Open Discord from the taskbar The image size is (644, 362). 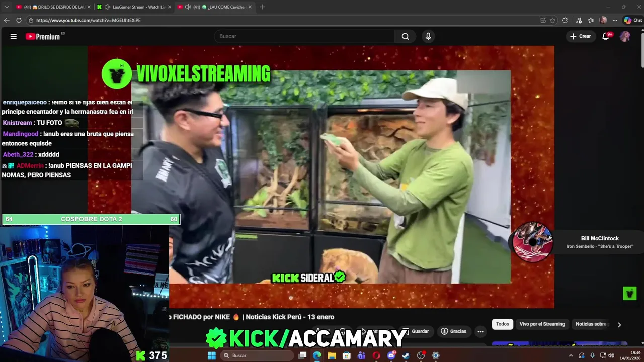pos(391,355)
